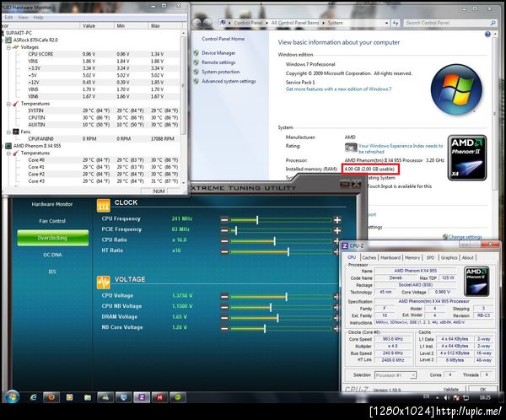Decrease DRAM Voltage with minus button
Image resolution: width=506 pixels, height=420 pixels.
click(224, 318)
